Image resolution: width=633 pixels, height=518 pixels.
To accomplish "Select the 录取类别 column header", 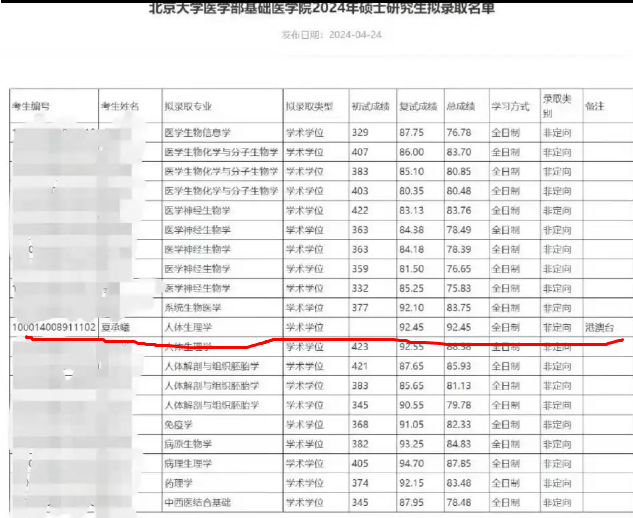I will pyautogui.click(x=557, y=106).
